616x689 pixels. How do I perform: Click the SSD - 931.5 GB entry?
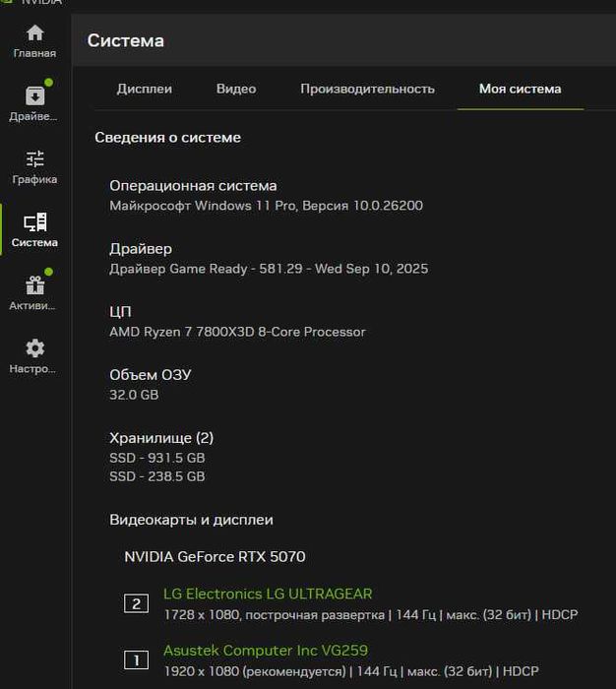pos(157,458)
